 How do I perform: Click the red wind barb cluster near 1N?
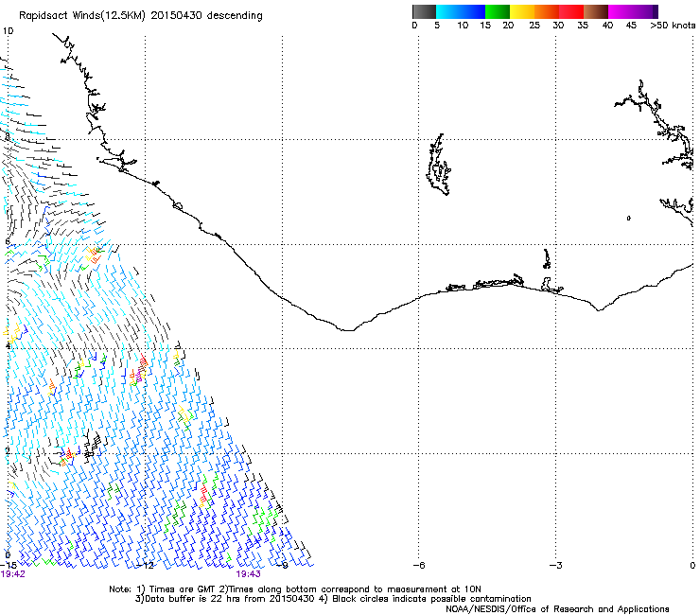tap(204, 494)
